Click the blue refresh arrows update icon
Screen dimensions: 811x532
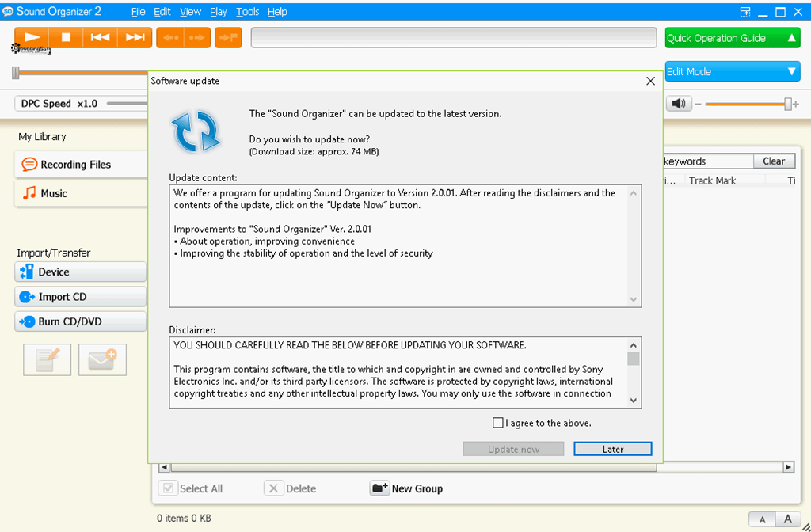196,131
